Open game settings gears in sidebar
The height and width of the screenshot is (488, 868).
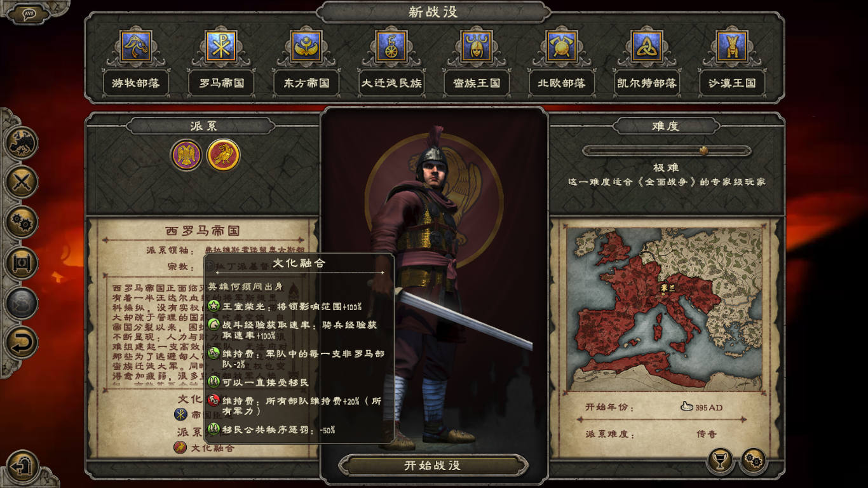tap(22, 222)
